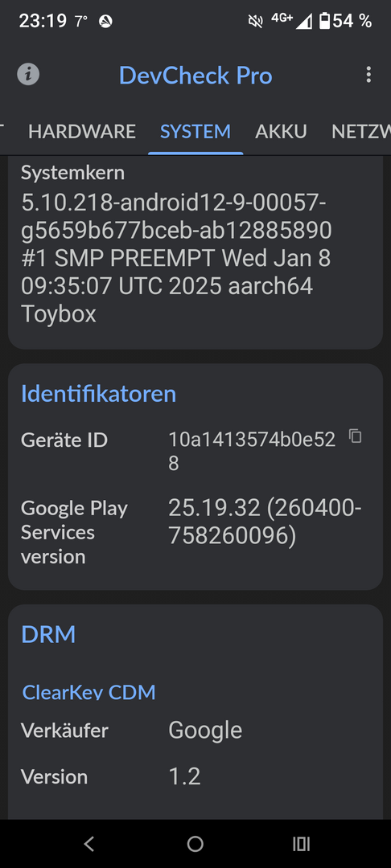Select the SYSTEM tab
391x868 pixels.
195,131
